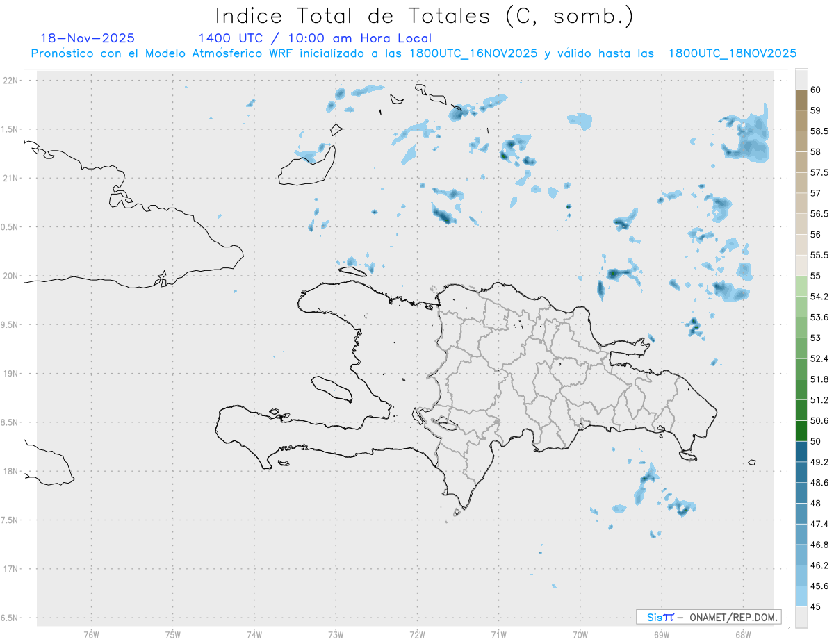Click the colorbar value '46.8'
This screenshot has width=834, height=644.
(819, 545)
